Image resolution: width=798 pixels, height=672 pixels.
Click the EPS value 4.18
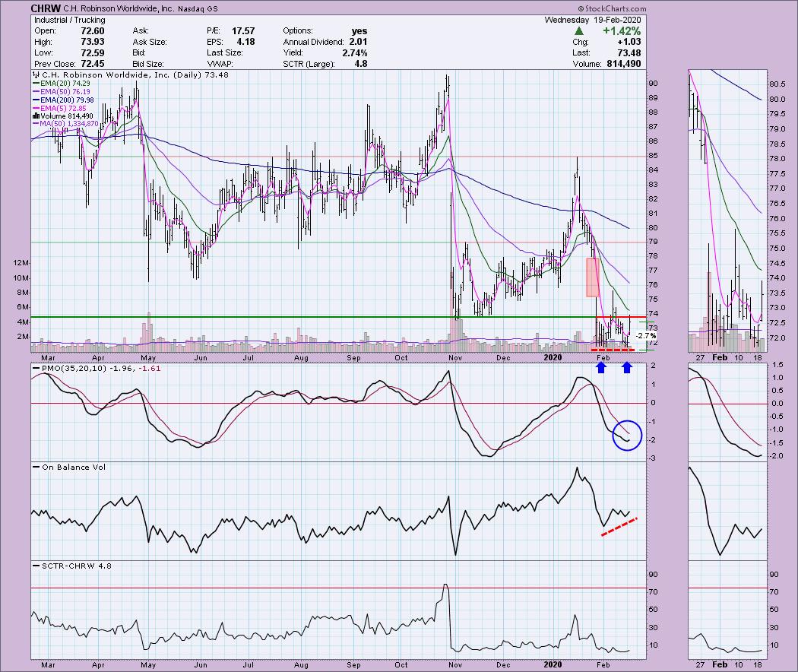pyautogui.click(x=245, y=42)
